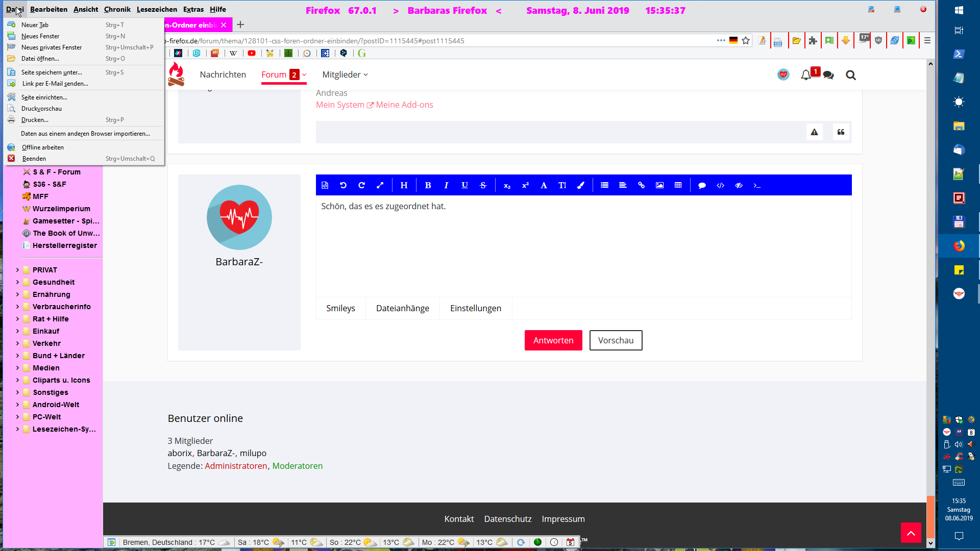Click the Vorschau button
Screen dimensions: 980x551
coord(616,340)
